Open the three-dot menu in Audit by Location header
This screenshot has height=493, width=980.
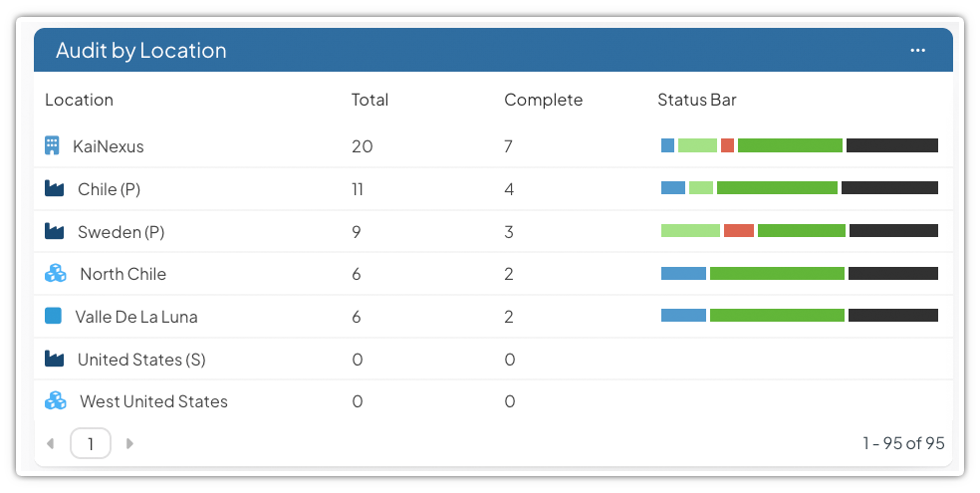point(917,51)
